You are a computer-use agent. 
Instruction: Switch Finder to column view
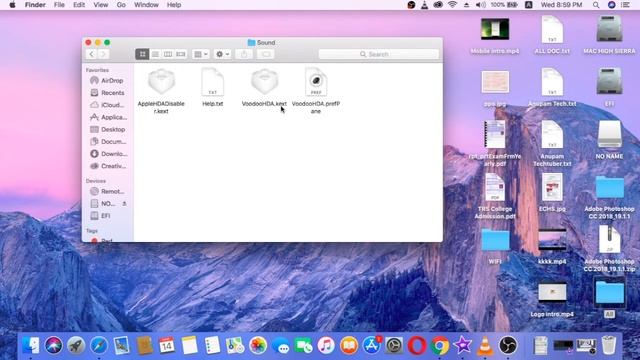168,54
